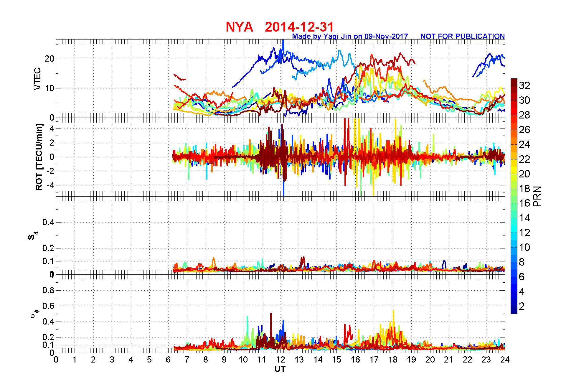
Task: Click x-axis hour tick label 9
Action: pos(224,360)
